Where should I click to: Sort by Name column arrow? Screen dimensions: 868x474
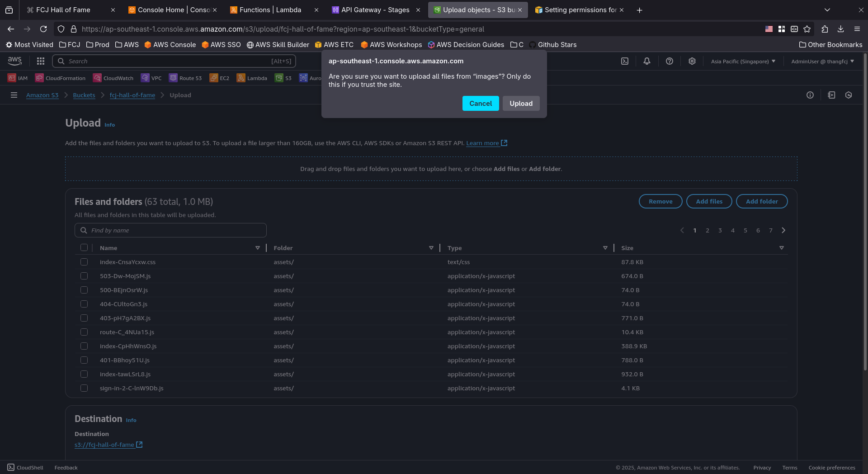258,248
